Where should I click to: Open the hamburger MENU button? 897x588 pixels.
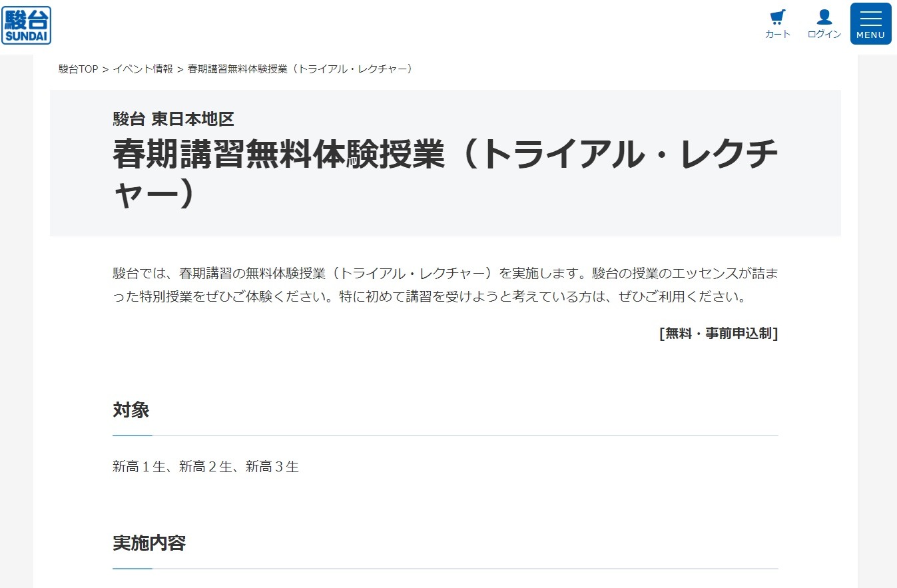click(870, 24)
